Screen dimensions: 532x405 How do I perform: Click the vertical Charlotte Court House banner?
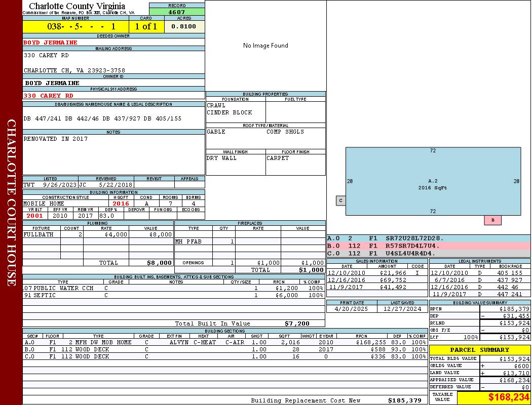click(11, 202)
